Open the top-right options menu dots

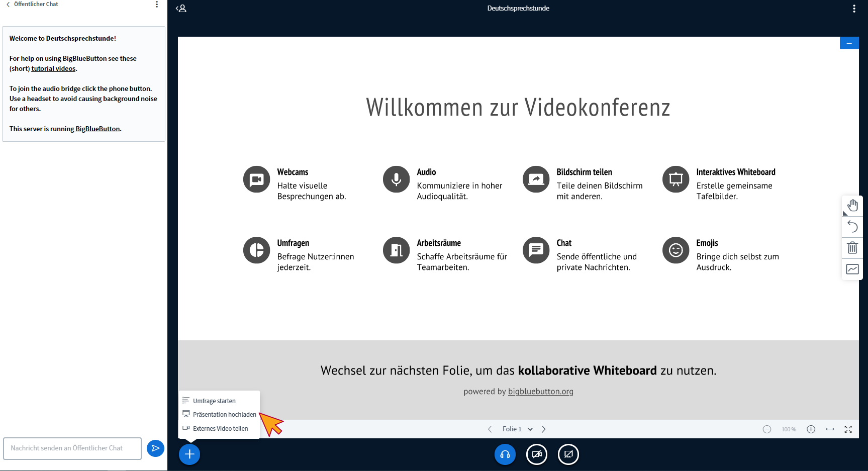[854, 9]
